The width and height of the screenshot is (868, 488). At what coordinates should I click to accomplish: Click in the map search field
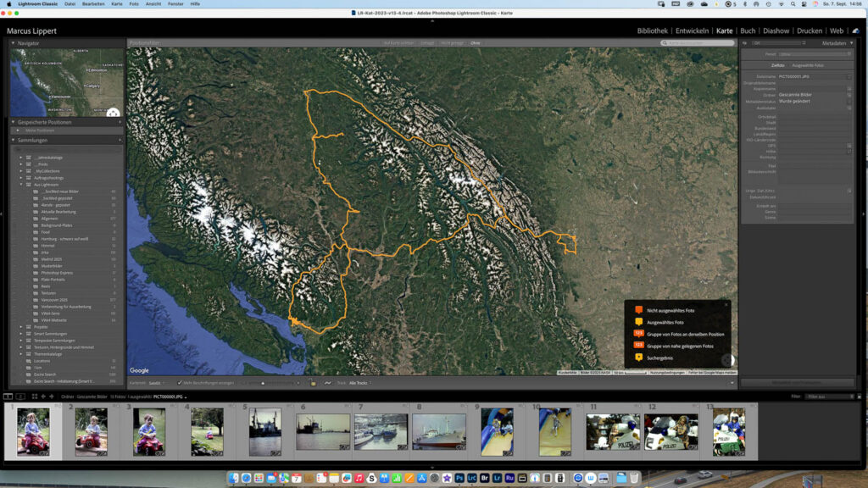(698, 43)
